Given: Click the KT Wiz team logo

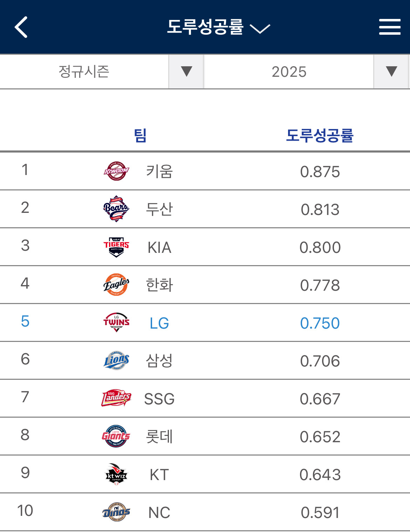Looking at the screenshot, I should 116,474.
